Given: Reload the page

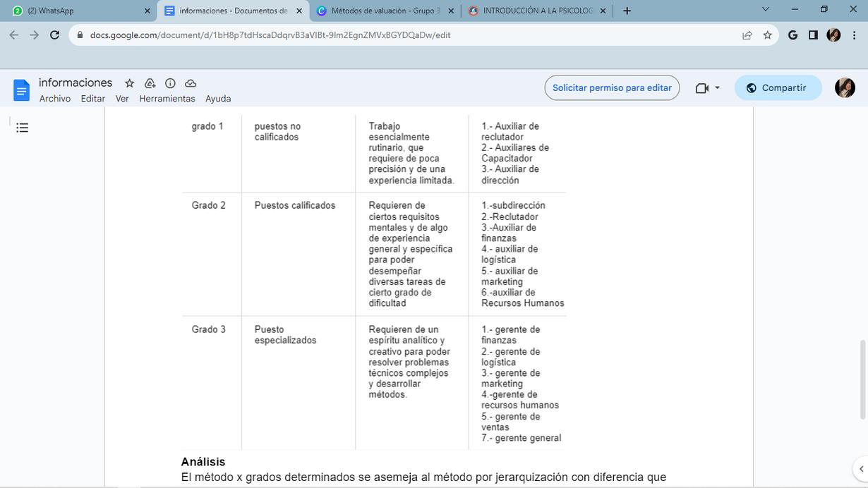Looking at the screenshot, I should click(x=54, y=35).
